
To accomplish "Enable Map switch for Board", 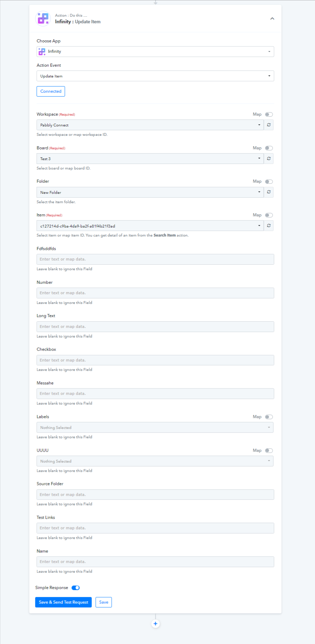I will pos(269,148).
